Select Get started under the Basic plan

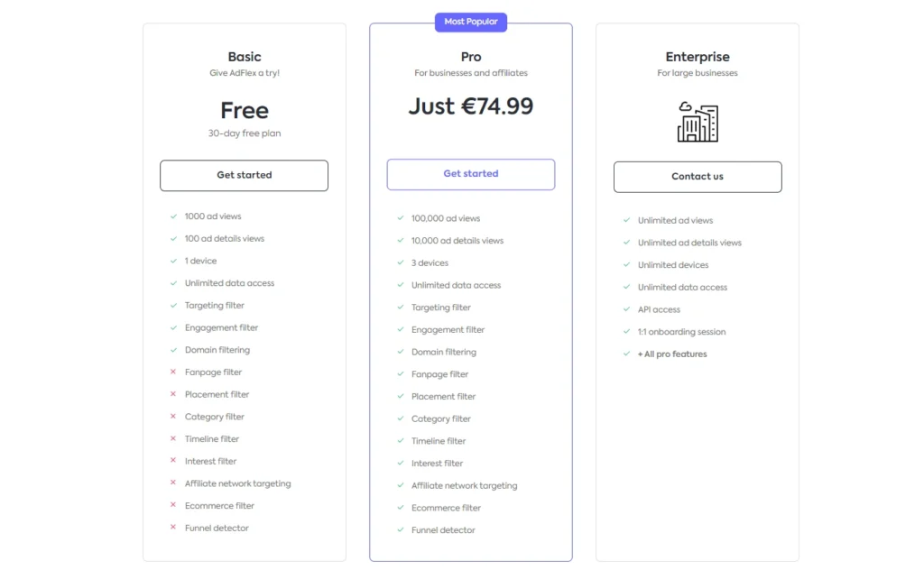point(244,175)
